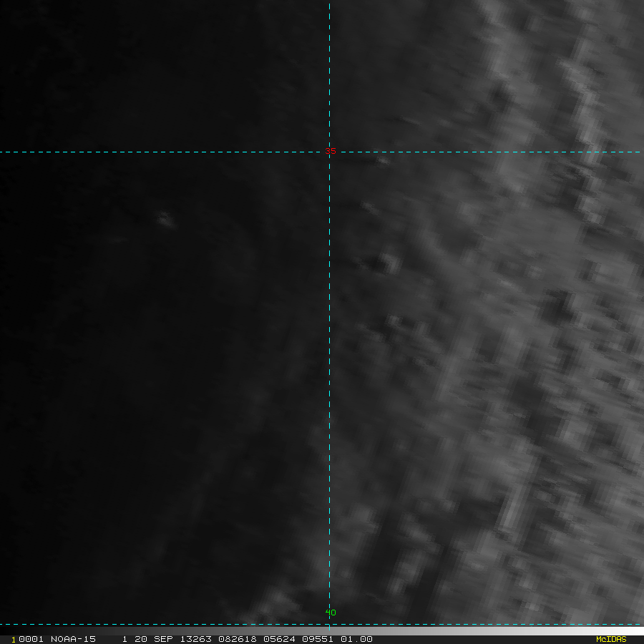Click the 082618 time value
This screenshot has width=644, height=644.
point(238,639)
